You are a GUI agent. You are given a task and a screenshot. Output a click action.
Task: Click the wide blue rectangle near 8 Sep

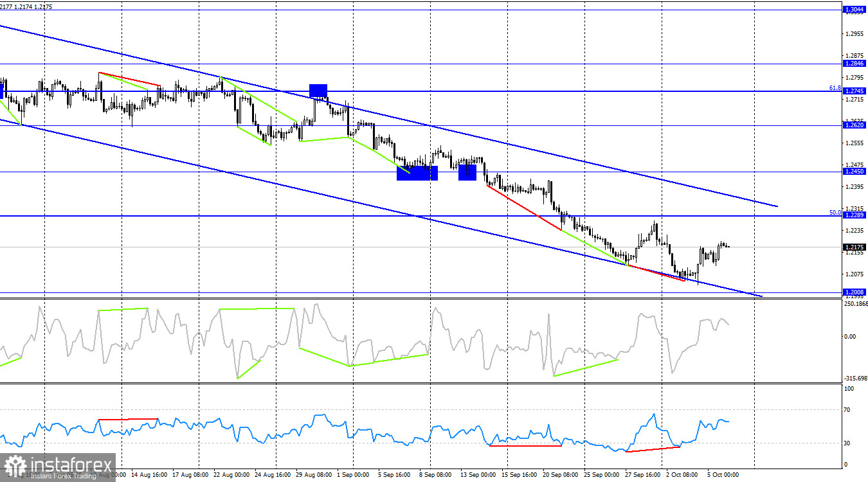[x=417, y=173]
